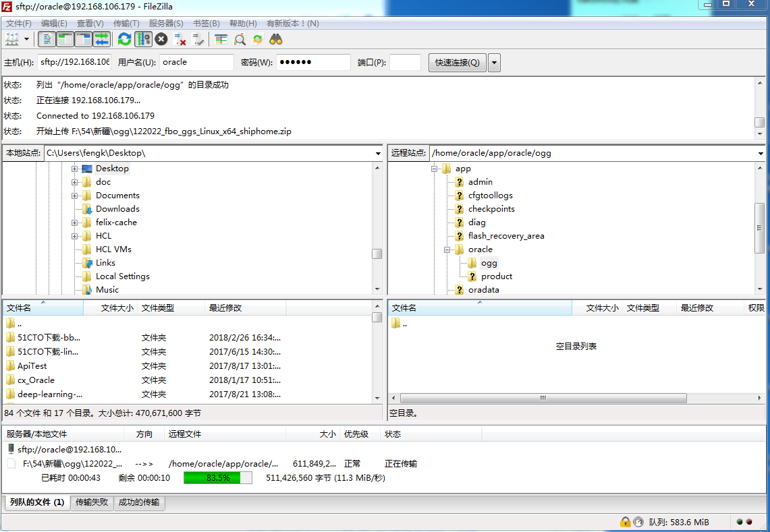The height and width of the screenshot is (532, 770).
Task: Open the 书签(B) menu
Action: [x=207, y=23]
